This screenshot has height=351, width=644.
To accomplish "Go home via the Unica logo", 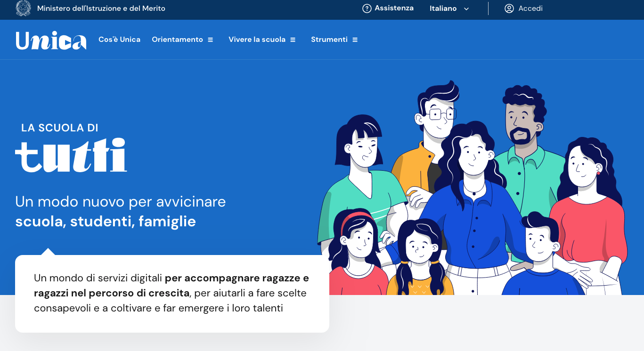I will point(51,40).
